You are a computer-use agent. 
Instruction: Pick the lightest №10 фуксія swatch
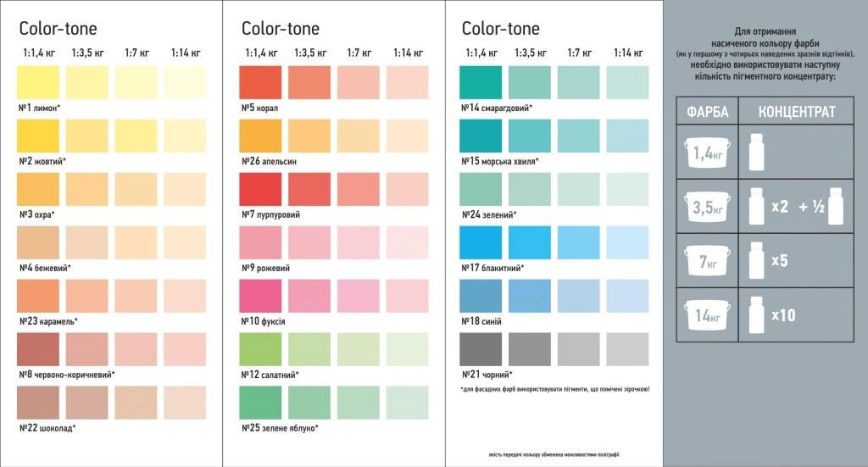[x=408, y=296]
